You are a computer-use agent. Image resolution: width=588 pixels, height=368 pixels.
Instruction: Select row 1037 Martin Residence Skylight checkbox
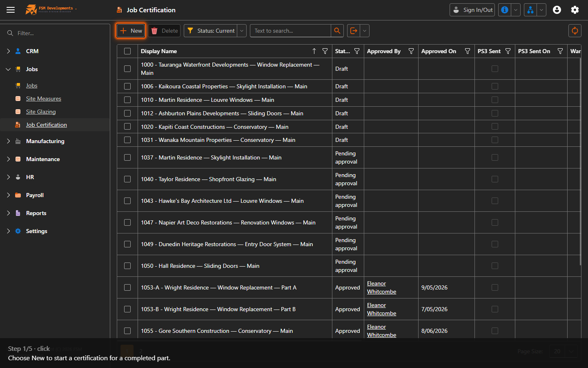click(x=127, y=157)
